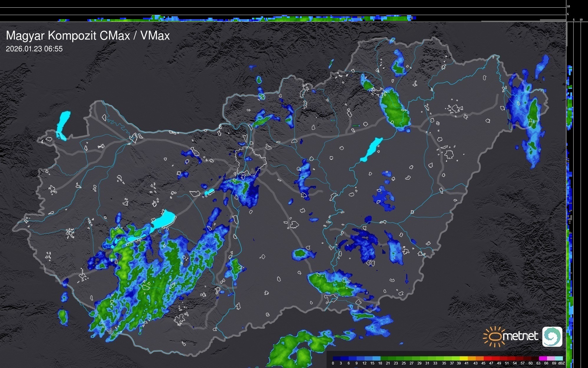Click the small cyan Lake Velence
Screen dimensions: 588x368
[x=209, y=192]
